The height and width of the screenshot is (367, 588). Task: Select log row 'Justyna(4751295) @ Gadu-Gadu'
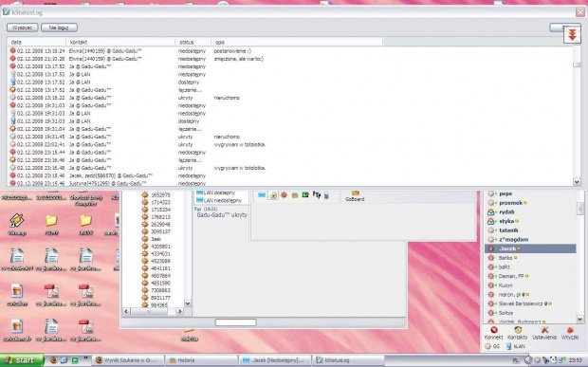pos(290,183)
